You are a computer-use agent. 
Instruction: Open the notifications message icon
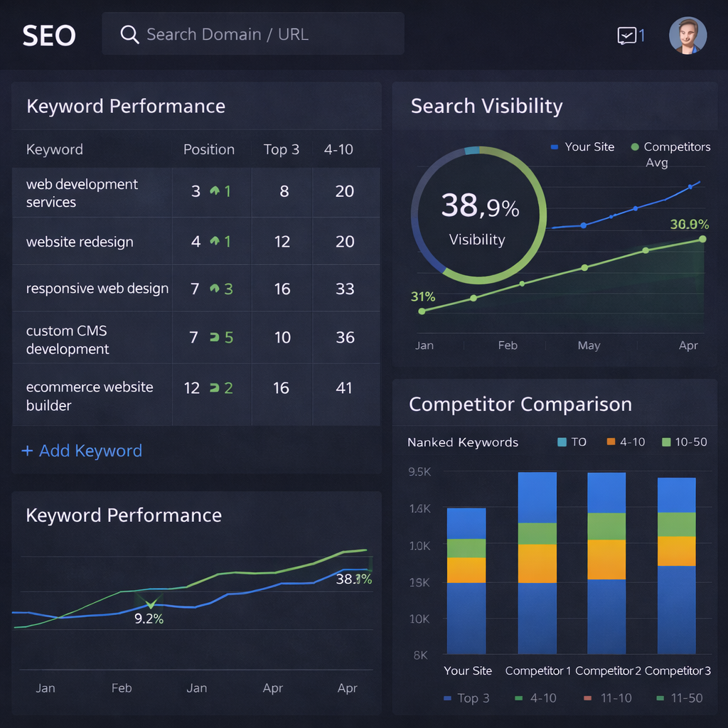coord(626,36)
